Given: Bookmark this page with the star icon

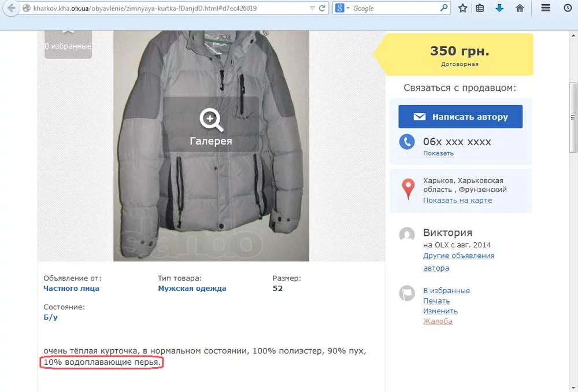Looking at the screenshot, I should click(463, 9).
